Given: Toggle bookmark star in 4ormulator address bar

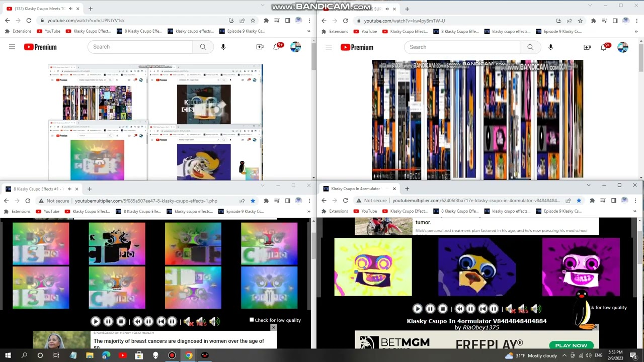Looking at the screenshot, I should click(579, 201).
